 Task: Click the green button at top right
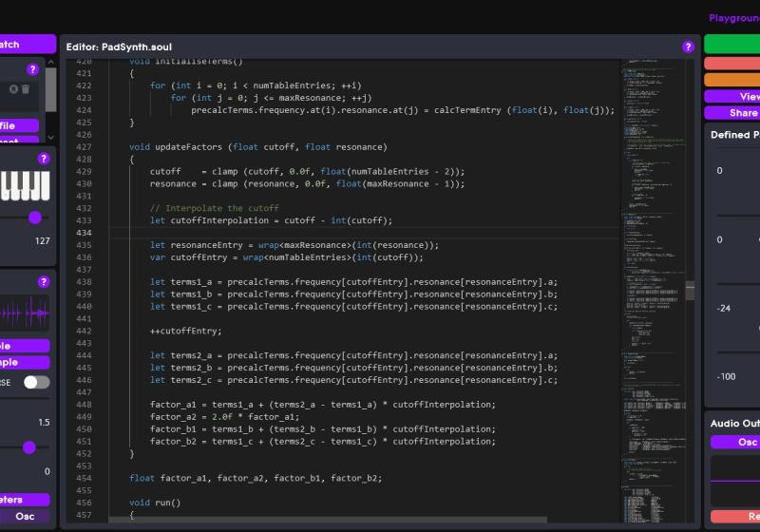coord(731,44)
